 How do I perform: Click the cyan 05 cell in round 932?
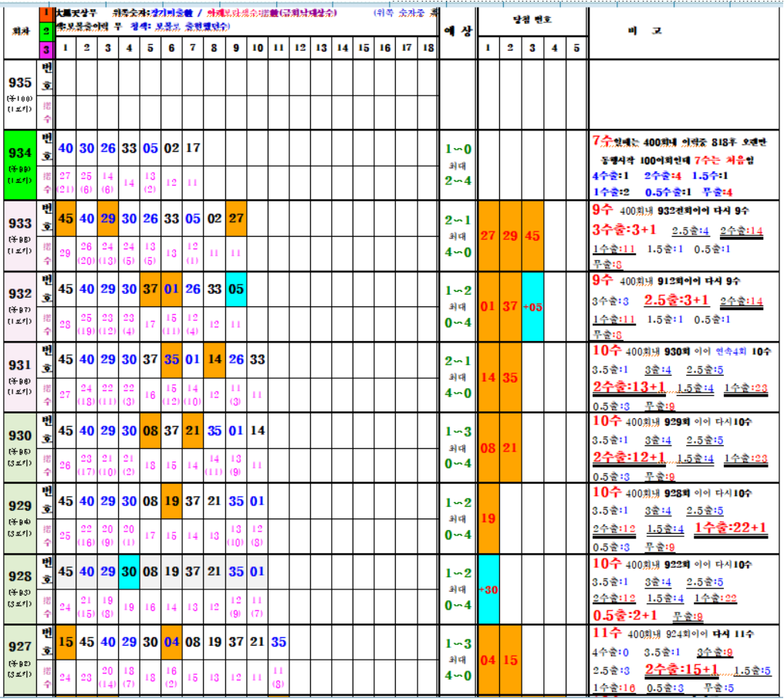coord(236,289)
